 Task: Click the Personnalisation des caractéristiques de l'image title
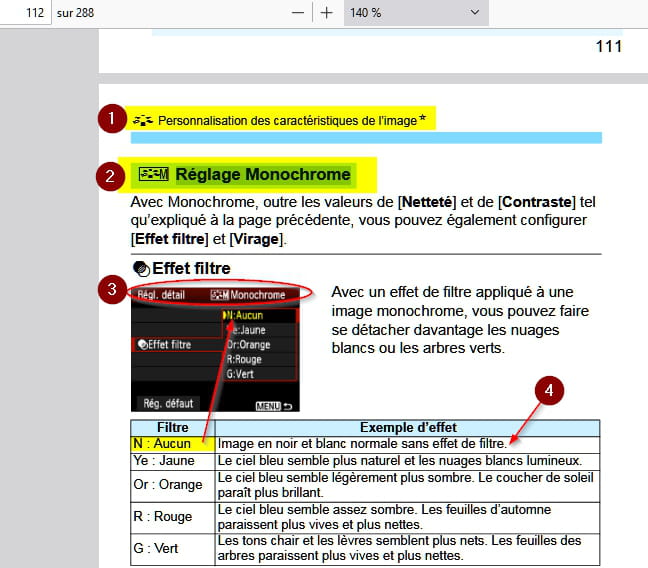point(287,120)
